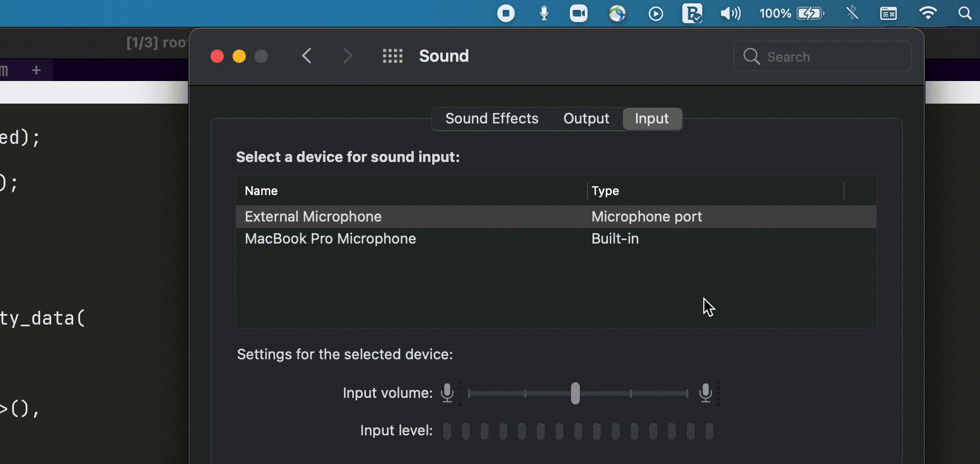Select the Input tab
Image resolution: width=980 pixels, height=464 pixels.
(x=652, y=118)
